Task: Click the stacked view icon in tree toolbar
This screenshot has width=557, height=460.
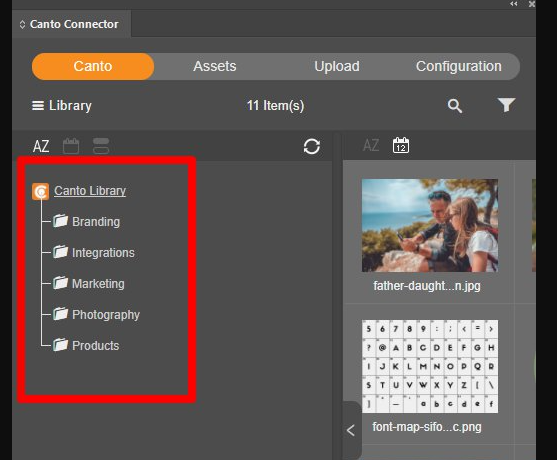Action: [101, 146]
